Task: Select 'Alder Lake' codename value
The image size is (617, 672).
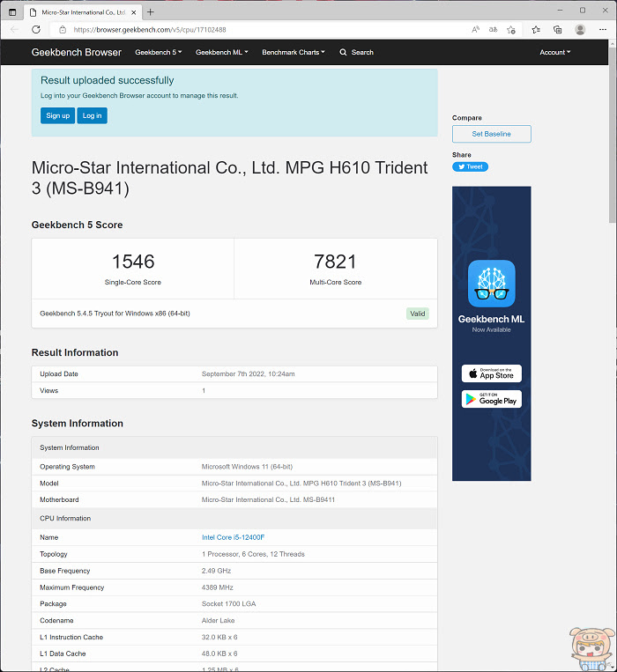Action: pos(219,621)
